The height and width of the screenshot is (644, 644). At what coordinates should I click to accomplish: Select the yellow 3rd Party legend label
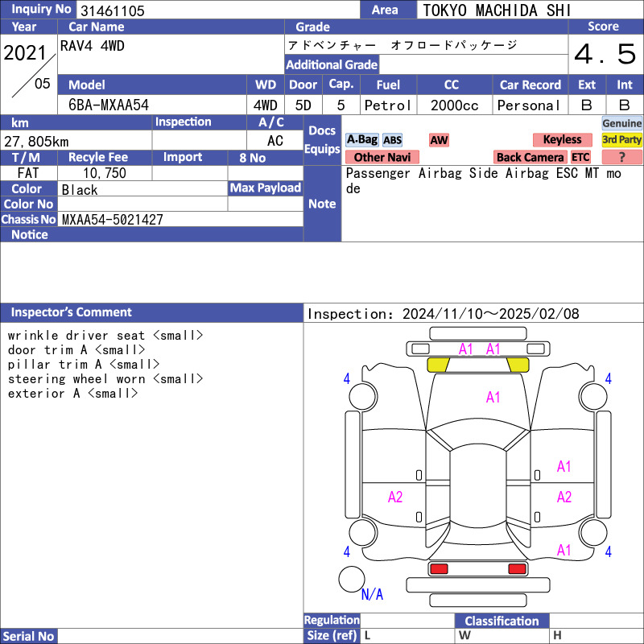pos(621,139)
